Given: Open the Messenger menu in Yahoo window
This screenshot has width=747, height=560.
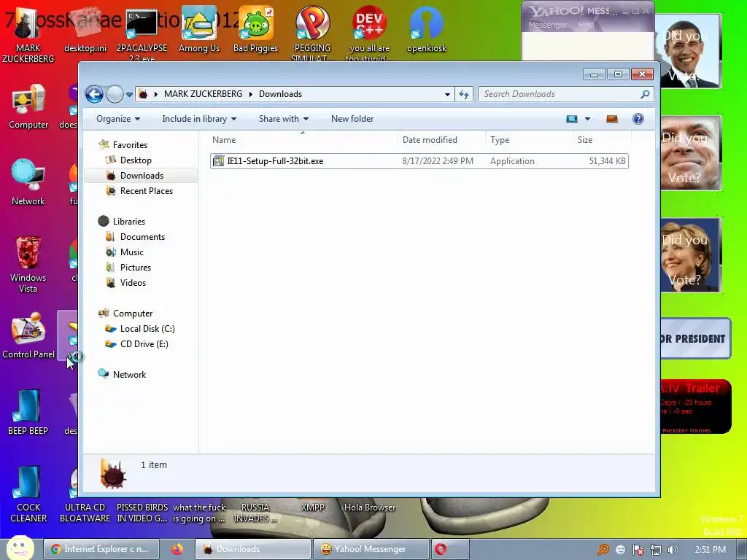Looking at the screenshot, I should pos(547,25).
